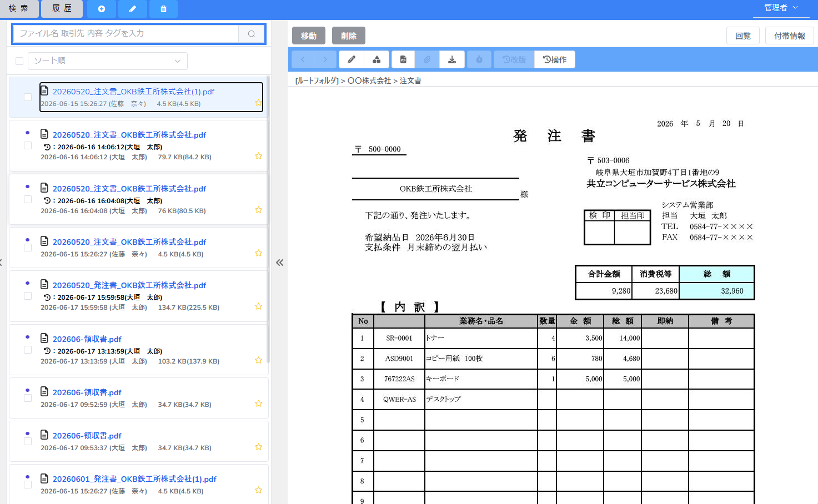Open the 202606-領収書.pdf dated 13:13:59

[87, 339]
